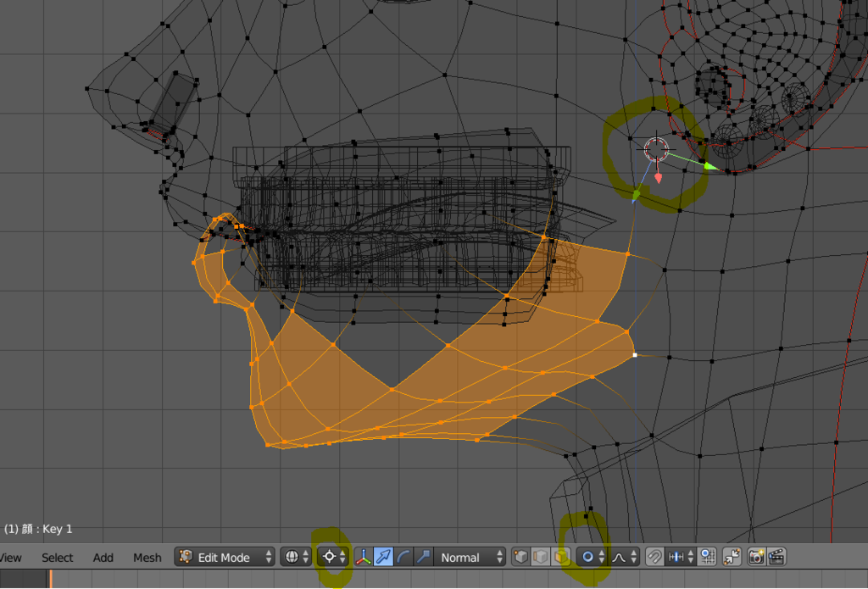The height and width of the screenshot is (589, 868).
Task: Toggle the snap magnet icon
Action: pyautogui.click(x=654, y=557)
